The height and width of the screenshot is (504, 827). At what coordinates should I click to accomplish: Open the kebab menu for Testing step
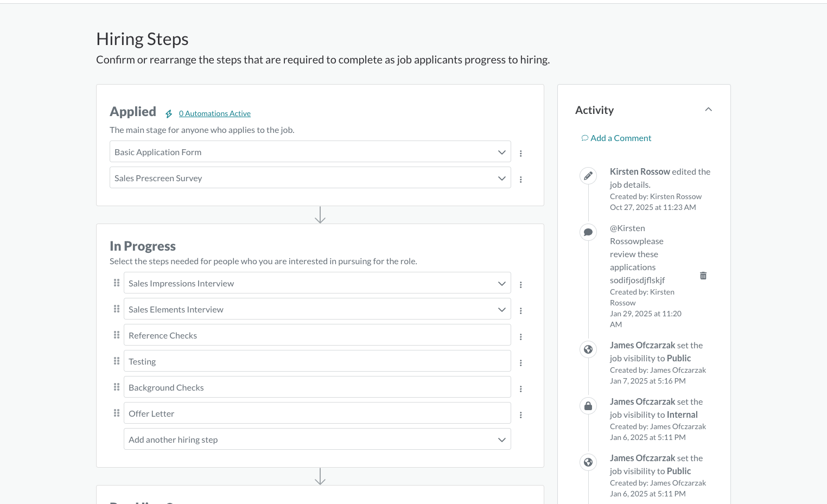coord(521,363)
